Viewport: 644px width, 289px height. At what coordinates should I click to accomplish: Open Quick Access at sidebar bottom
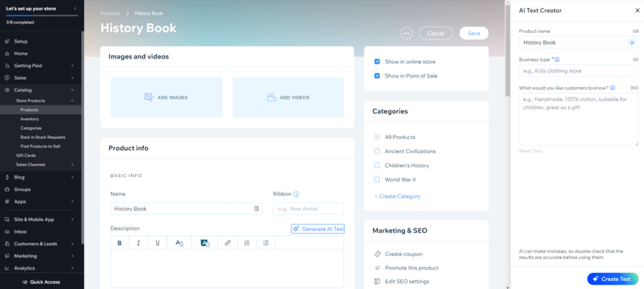pos(41,282)
